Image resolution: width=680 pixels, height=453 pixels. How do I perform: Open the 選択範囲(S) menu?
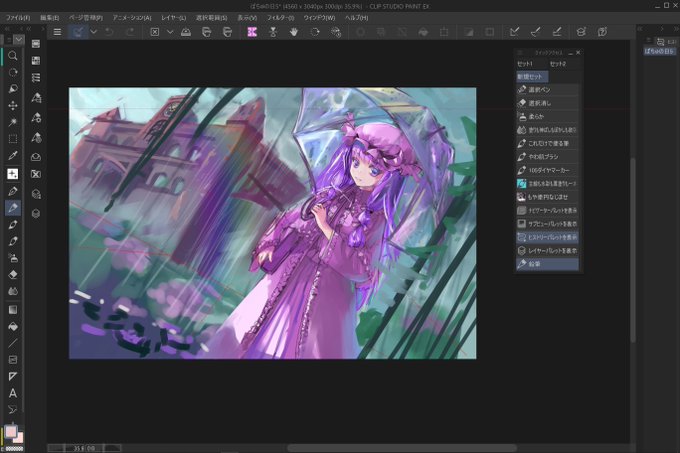(212, 18)
